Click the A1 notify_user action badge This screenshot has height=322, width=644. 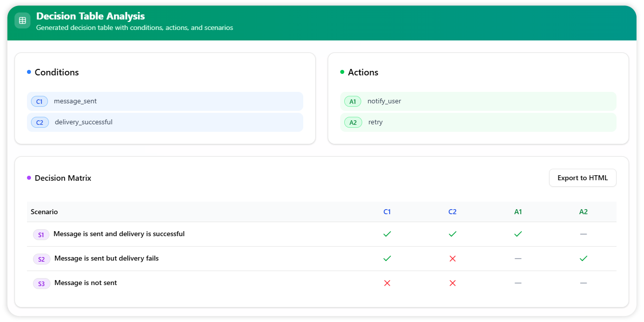(x=353, y=101)
